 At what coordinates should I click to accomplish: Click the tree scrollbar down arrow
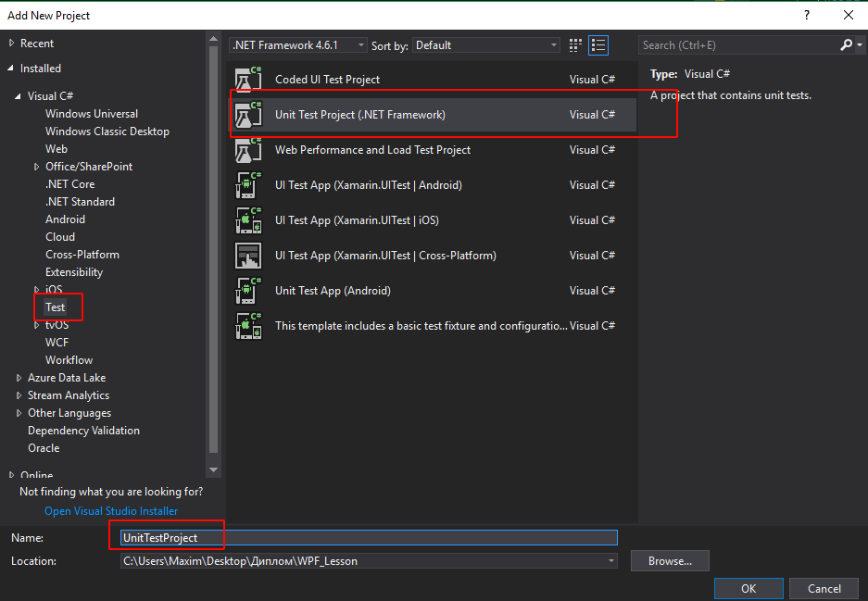[214, 470]
